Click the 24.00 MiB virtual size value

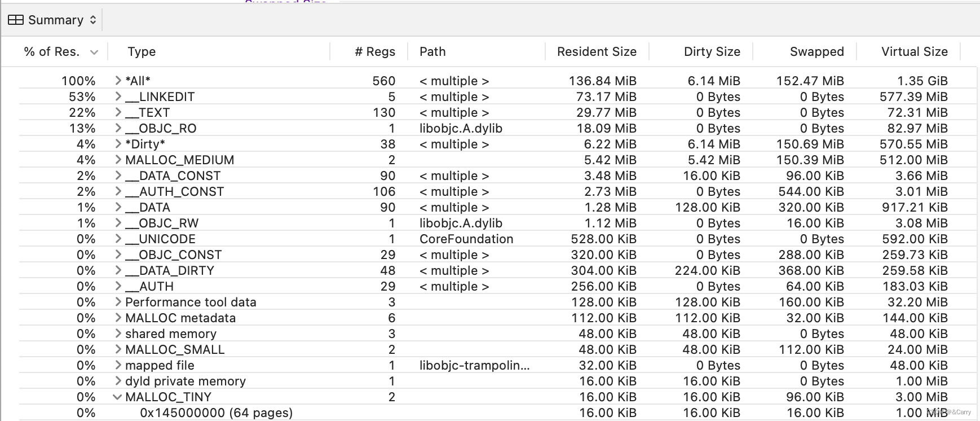(917, 349)
